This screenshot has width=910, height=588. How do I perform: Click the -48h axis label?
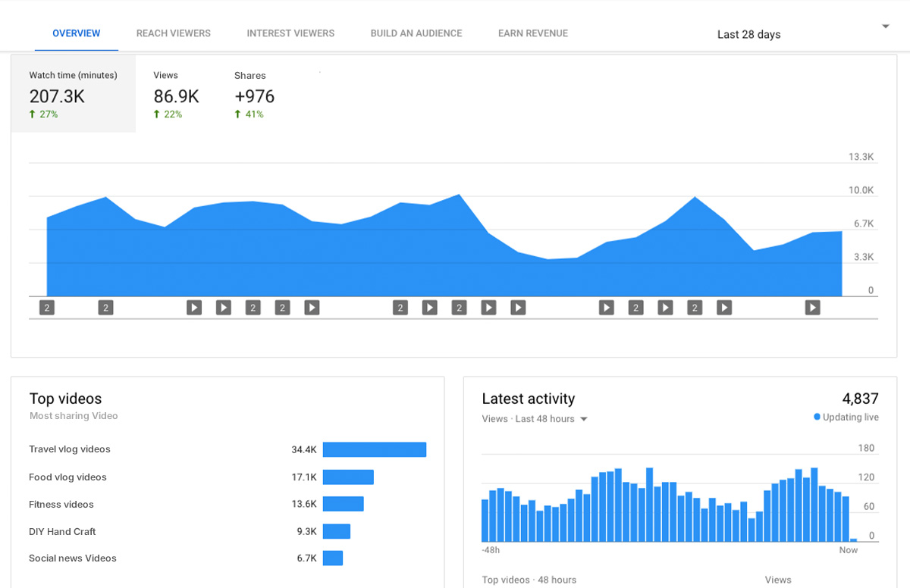point(491,550)
